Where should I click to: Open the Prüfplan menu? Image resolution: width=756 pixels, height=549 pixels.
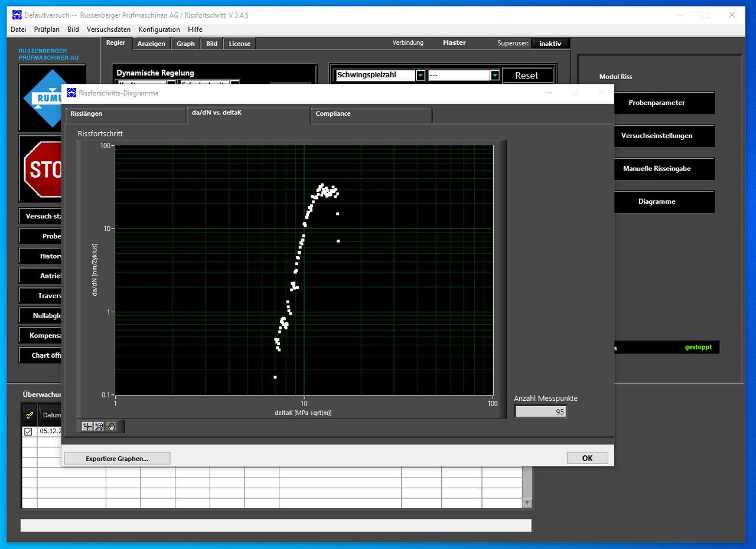(47, 30)
